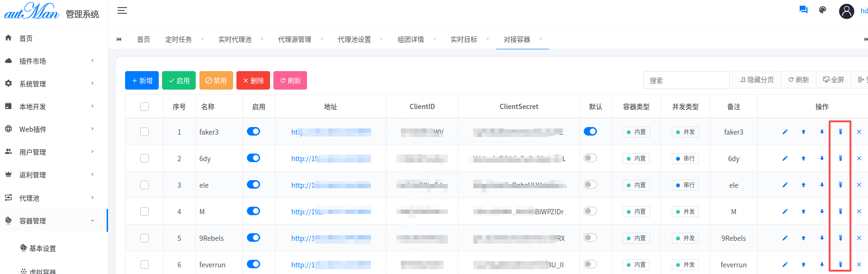Move the 6dy row up
This screenshot has width=868, height=274.
[803, 158]
